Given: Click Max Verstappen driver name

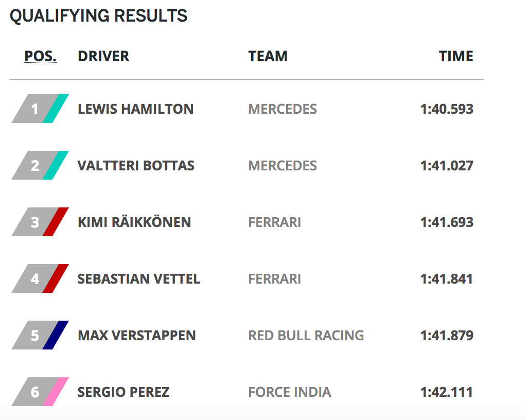Looking at the screenshot, I should [x=136, y=336].
